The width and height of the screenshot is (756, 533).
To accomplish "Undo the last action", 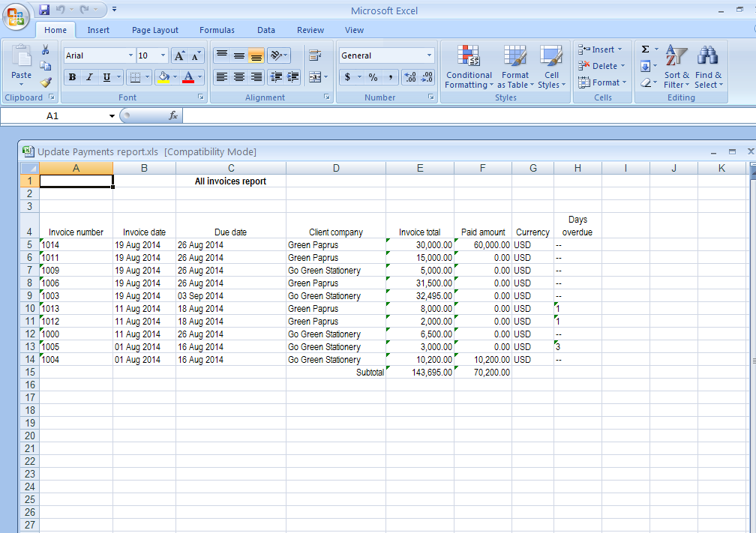I will tap(60, 9).
